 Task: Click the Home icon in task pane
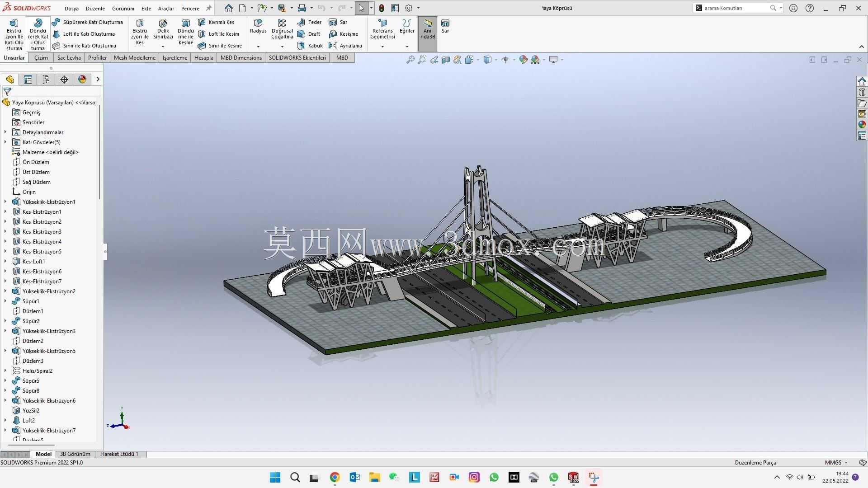(x=862, y=81)
